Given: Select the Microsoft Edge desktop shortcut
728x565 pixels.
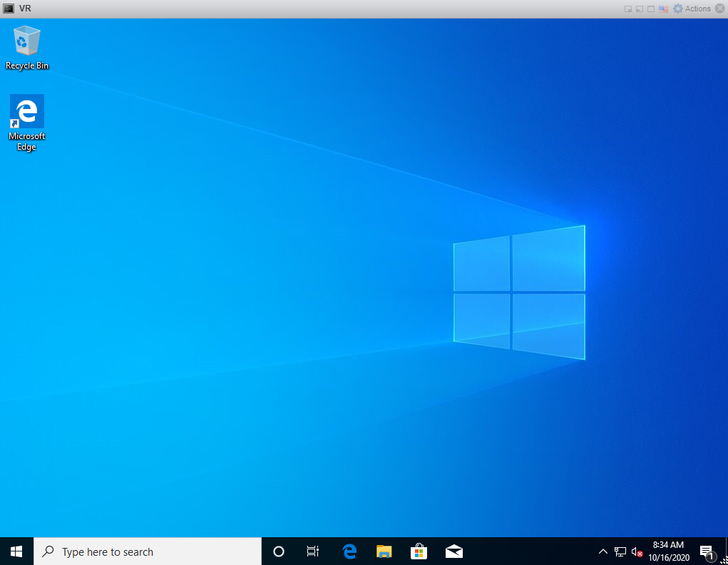Looking at the screenshot, I should point(27,123).
